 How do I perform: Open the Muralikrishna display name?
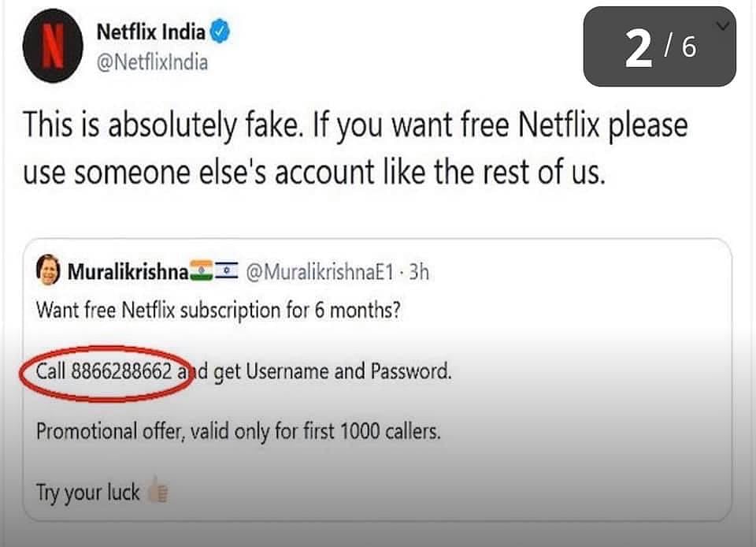click(x=128, y=273)
